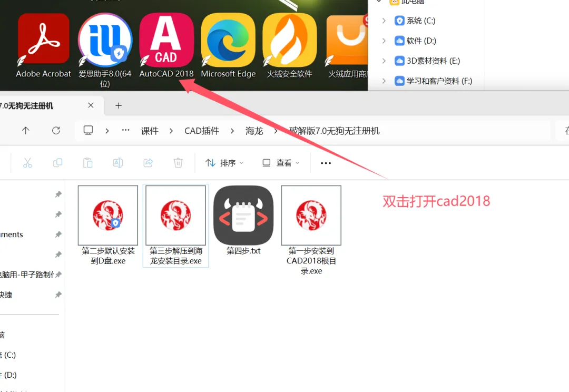Navigate to 海龙 in the breadcrumb
Viewport: 569px width, 392px height.
pos(254,131)
